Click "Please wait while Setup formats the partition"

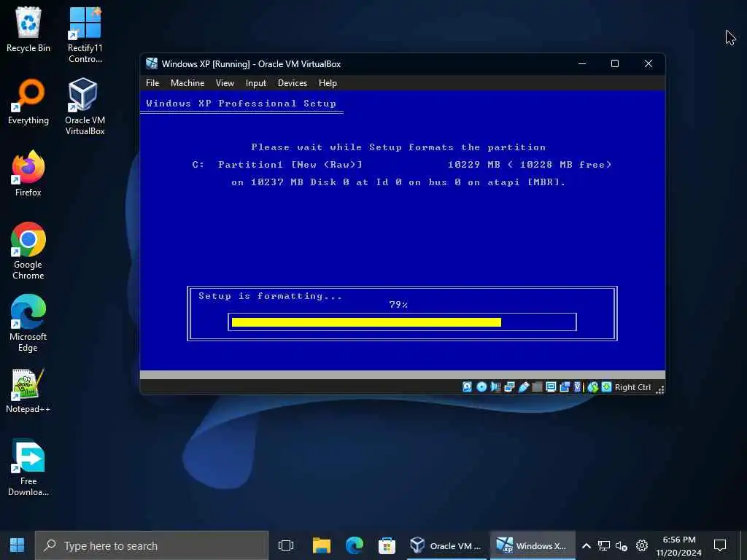tap(398, 147)
